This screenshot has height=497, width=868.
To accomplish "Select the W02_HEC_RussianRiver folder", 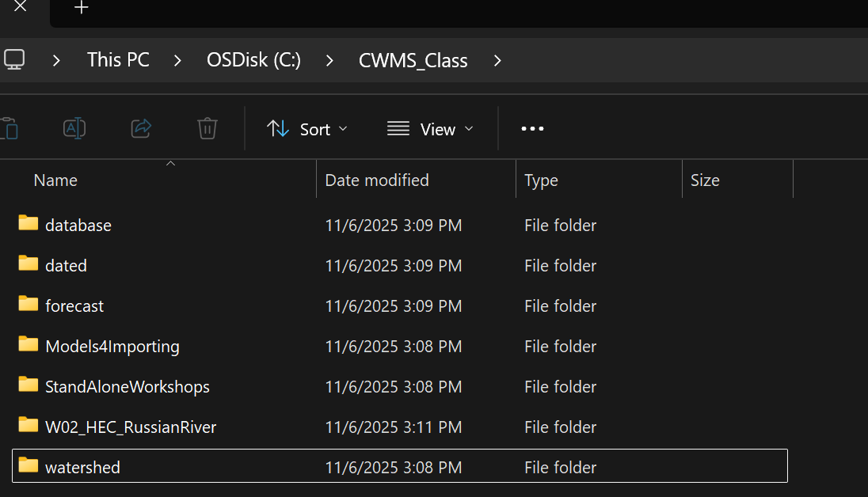I will coord(131,427).
